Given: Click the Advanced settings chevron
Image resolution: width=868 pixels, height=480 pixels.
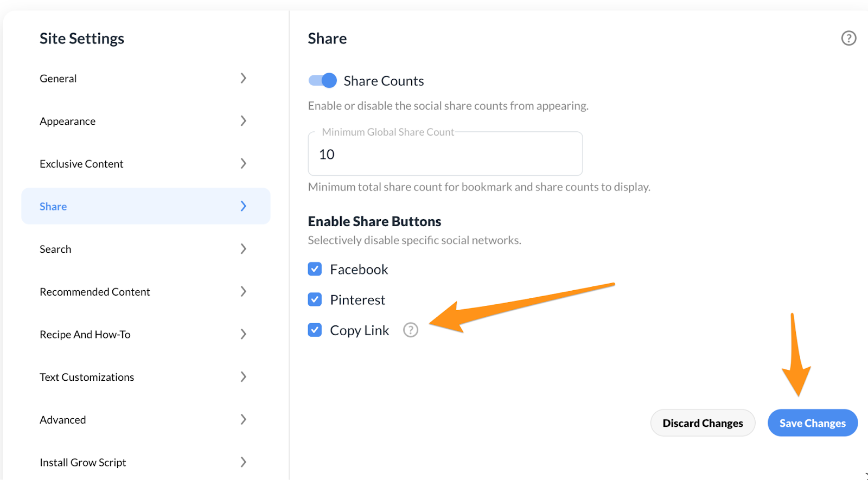Looking at the screenshot, I should [244, 419].
